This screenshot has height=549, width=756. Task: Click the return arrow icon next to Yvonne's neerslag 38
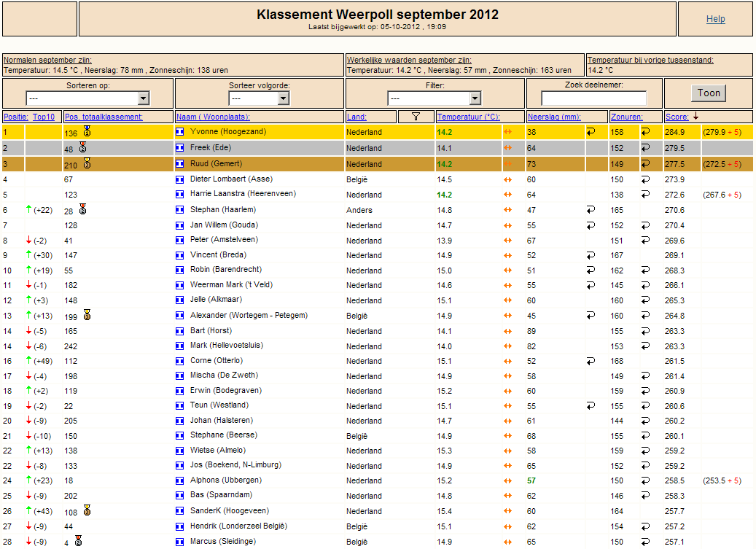591,131
